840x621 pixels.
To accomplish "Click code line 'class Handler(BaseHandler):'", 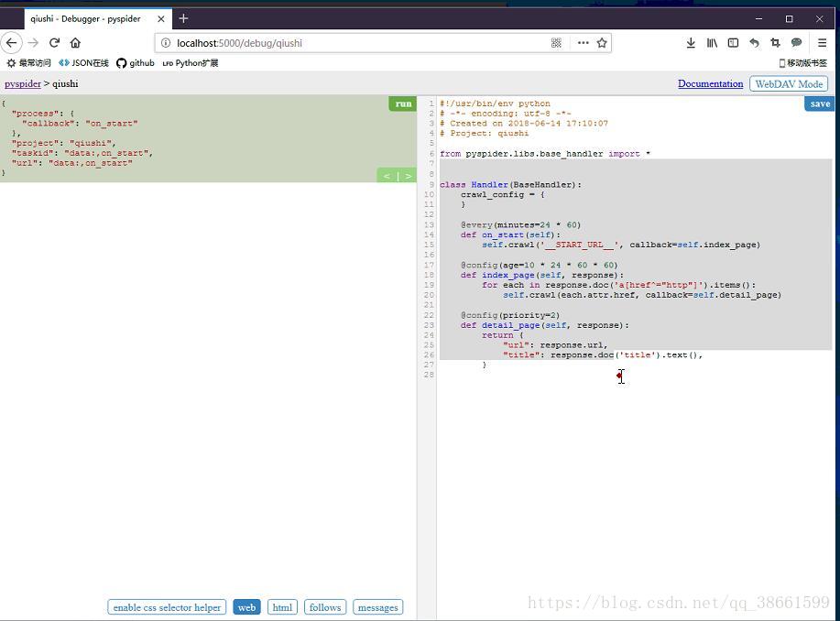I will point(510,184).
